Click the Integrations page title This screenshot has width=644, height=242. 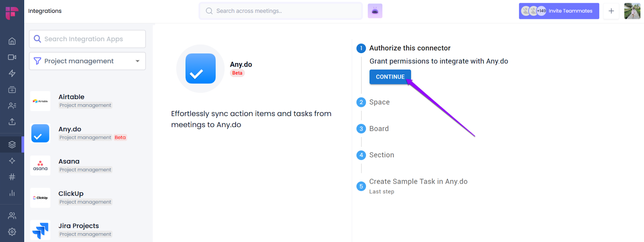click(45, 11)
